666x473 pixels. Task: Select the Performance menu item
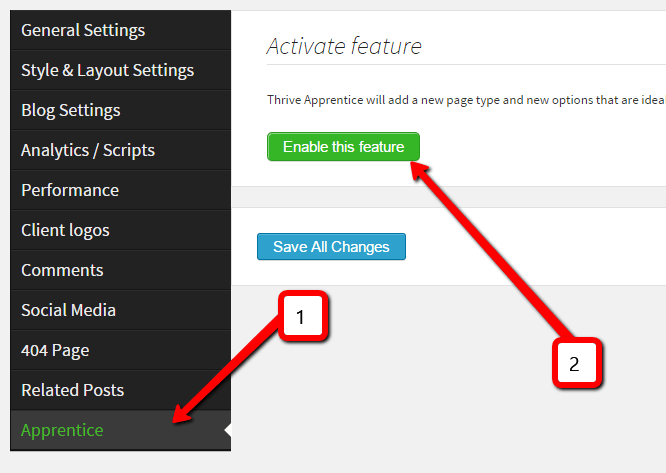click(x=121, y=190)
